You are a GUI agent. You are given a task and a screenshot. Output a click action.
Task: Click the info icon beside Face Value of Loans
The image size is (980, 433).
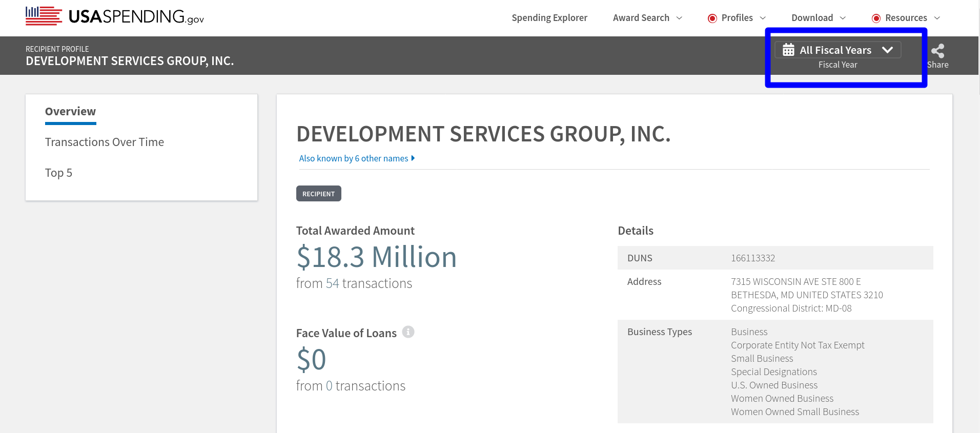408,332
